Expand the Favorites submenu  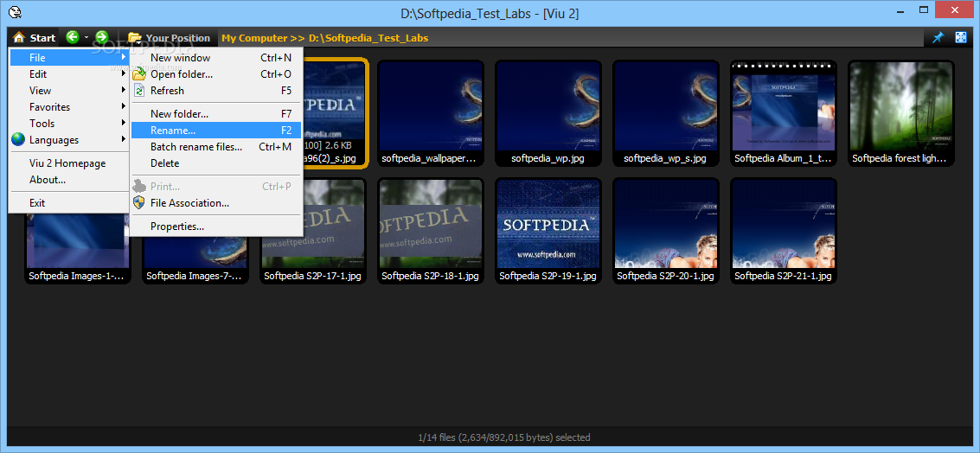[68, 107]
